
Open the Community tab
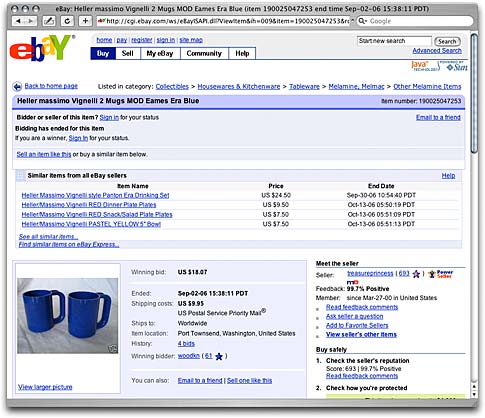(x=204, y=53)
